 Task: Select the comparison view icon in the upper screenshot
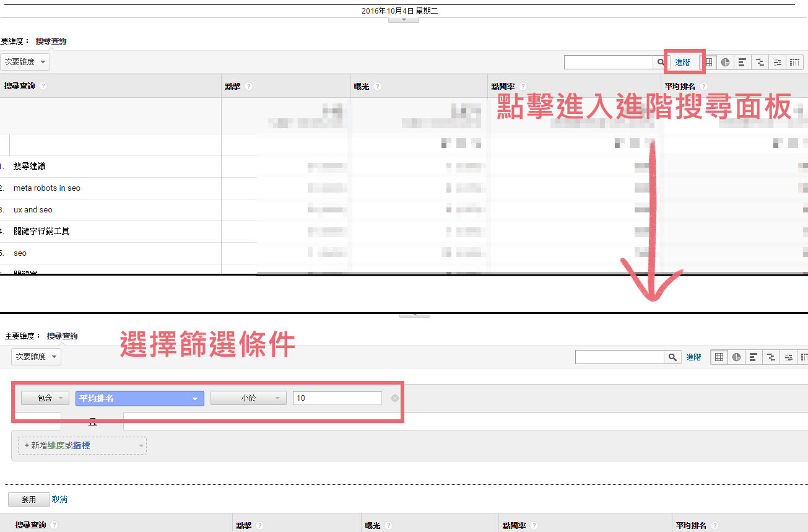pos(760,62)
